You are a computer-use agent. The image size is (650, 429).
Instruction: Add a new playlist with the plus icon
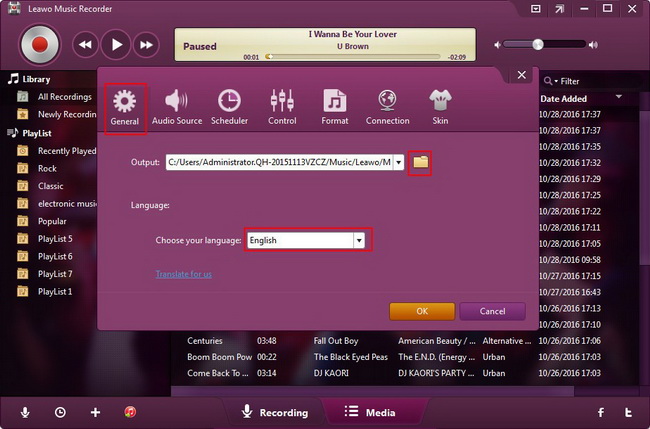point(95,412)
